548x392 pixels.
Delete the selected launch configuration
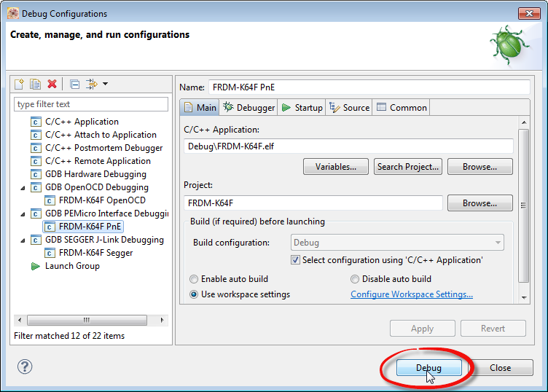coord(52,85)
